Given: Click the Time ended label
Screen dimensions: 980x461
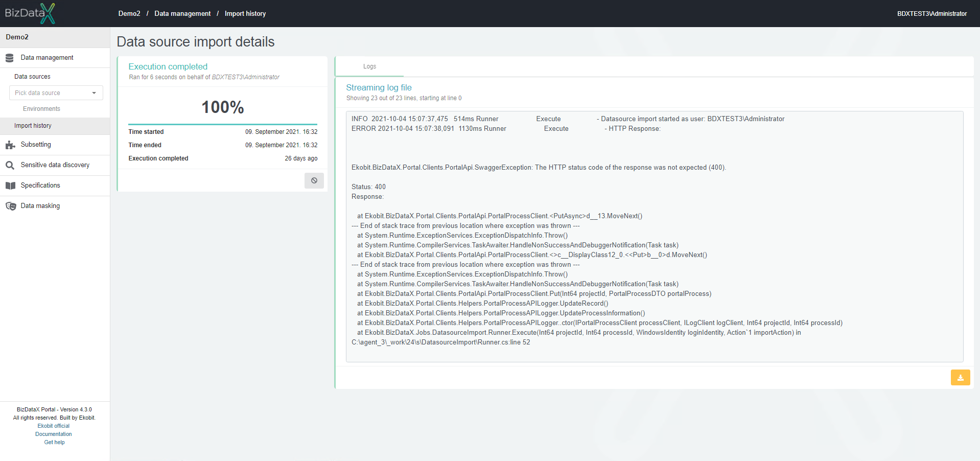Looking at the screenshot, I should [x=145, y=145].
